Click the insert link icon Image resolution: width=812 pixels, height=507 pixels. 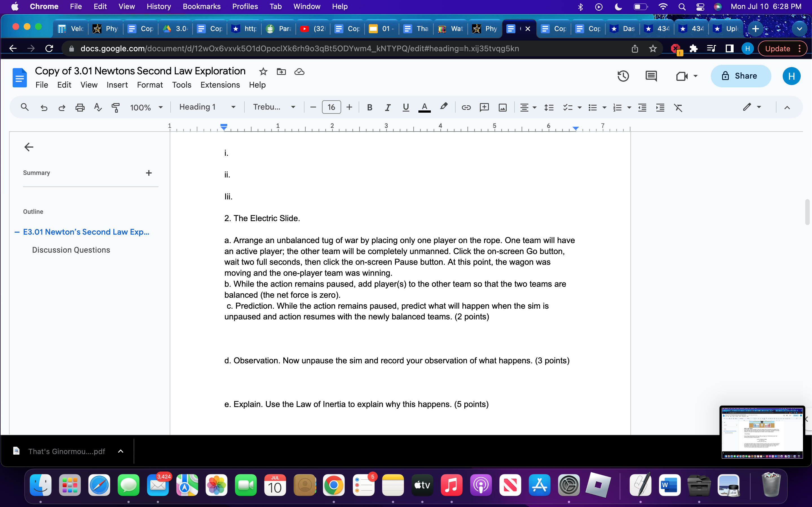click(466, 107)
